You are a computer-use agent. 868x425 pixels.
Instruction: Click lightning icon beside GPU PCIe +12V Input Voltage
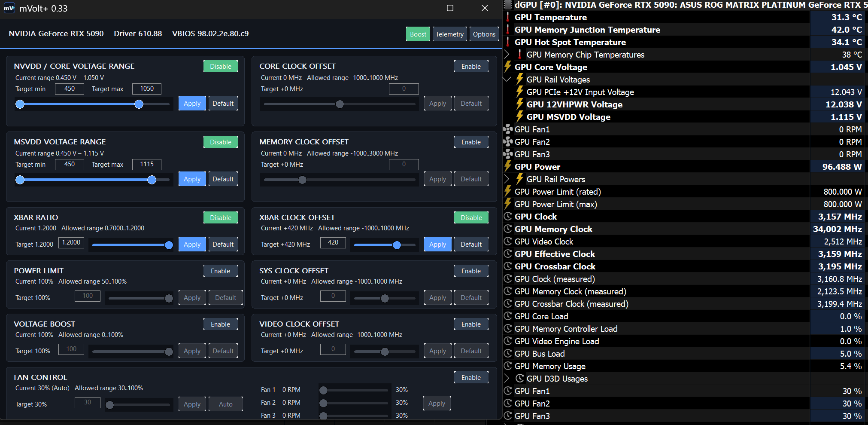520,92
